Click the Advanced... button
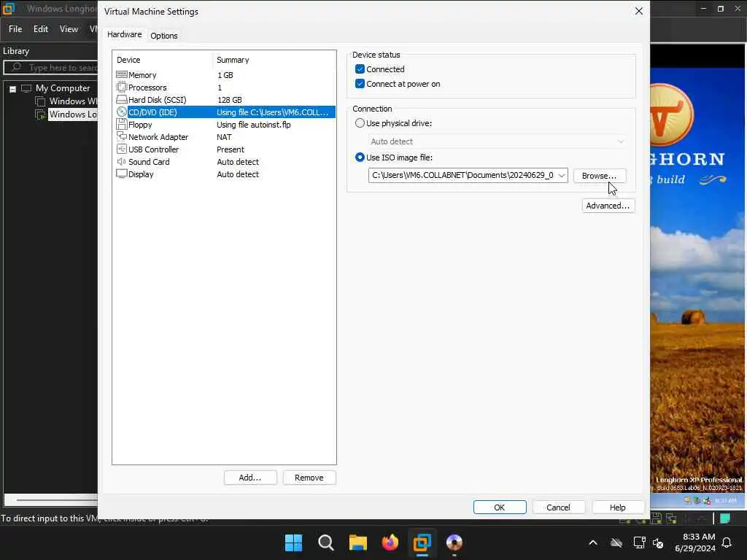Image resolution: width=747 pixels, height=560 pixels. coord(608,206)
